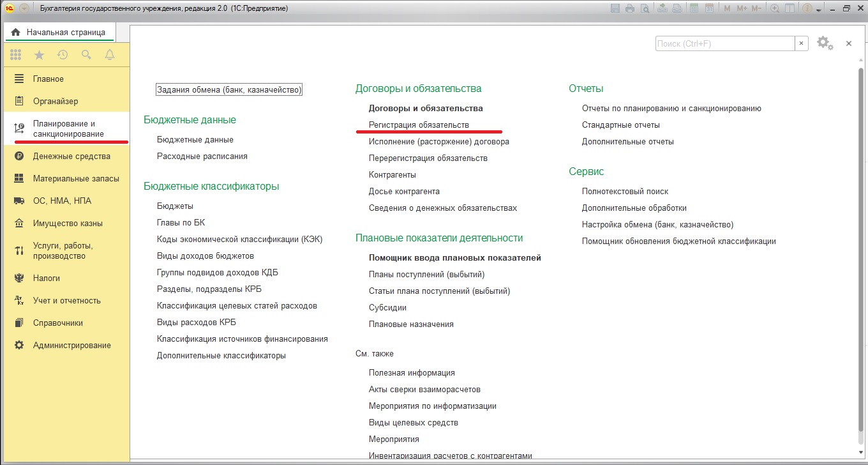Open the Бюджетные данные link under Бюджетные данные
The height and width of the screenshot is (465, 868).
click(x=195, y=139)
